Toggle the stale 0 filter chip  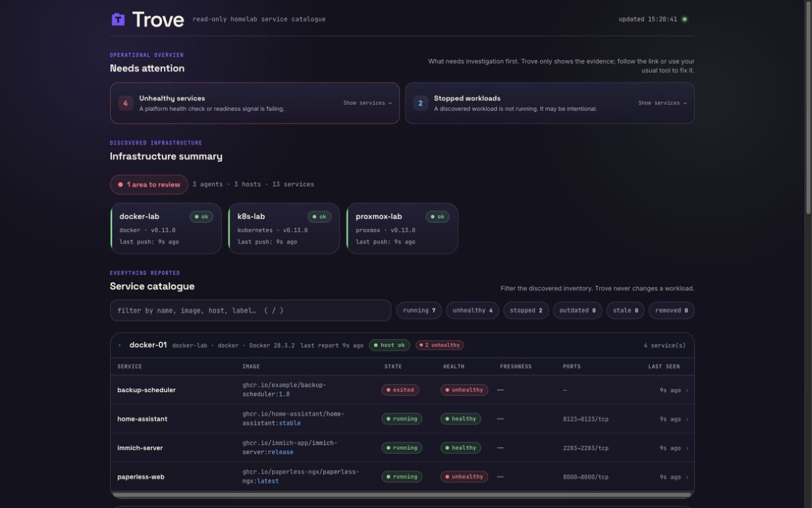click(625, 310)
